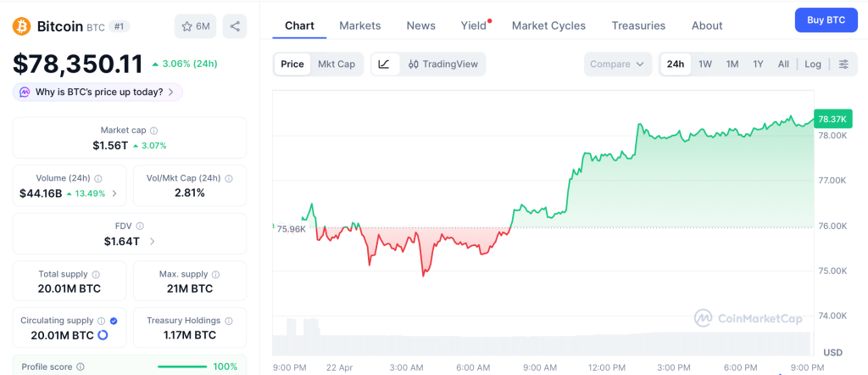
Task: Switch chart to Mkt Cap view
Action: [337, 64]
